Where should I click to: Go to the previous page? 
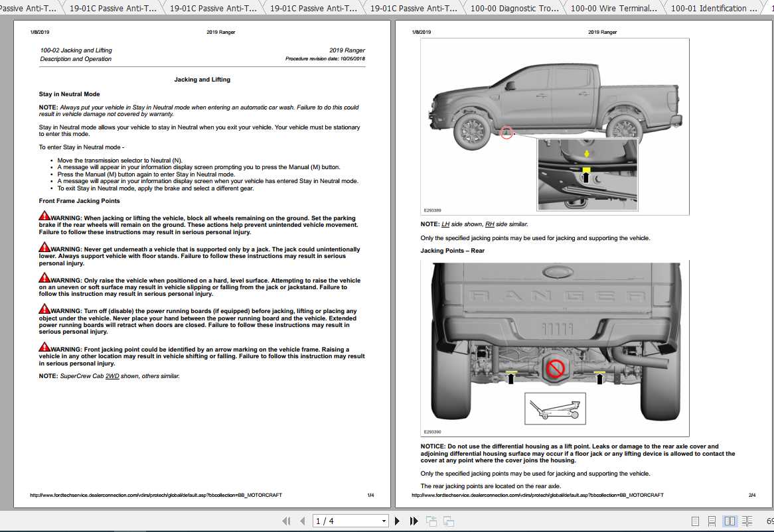pyautogui.click(x=303, y=521)
